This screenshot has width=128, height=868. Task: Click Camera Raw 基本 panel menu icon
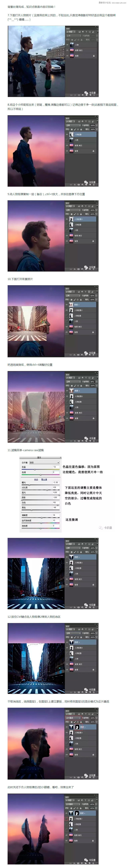[60, 457]
